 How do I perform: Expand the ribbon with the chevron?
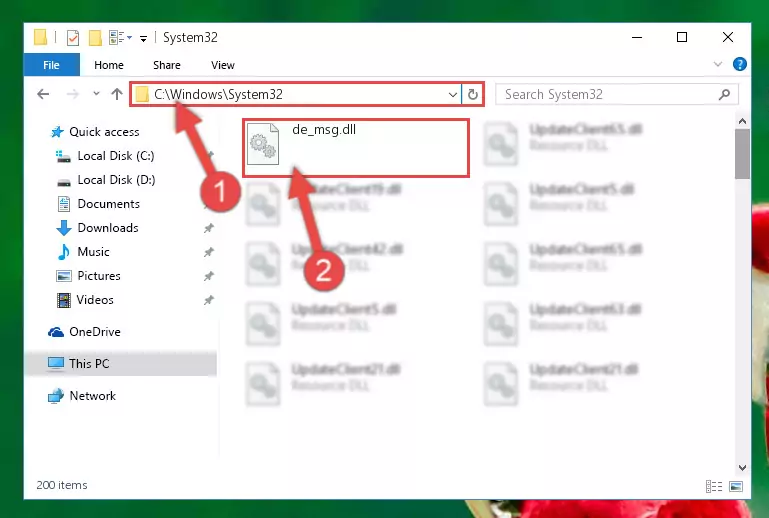point(718,64)
